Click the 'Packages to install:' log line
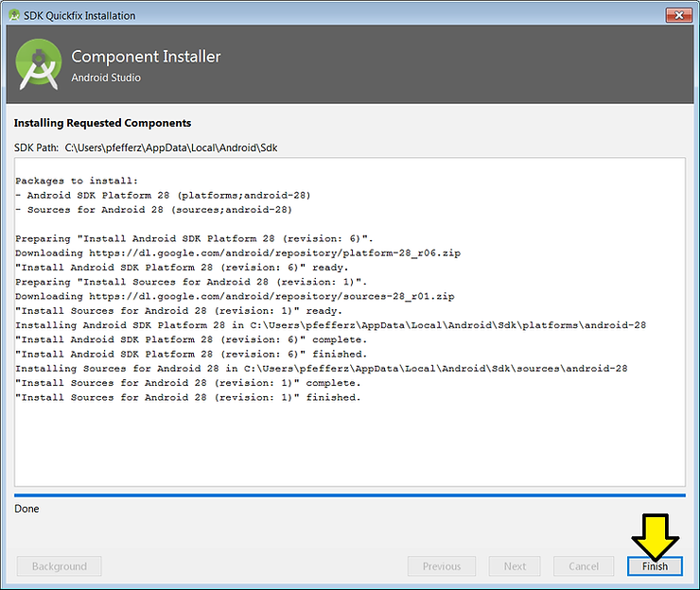This screenshot has width=700, height=590. click(77, 181)
